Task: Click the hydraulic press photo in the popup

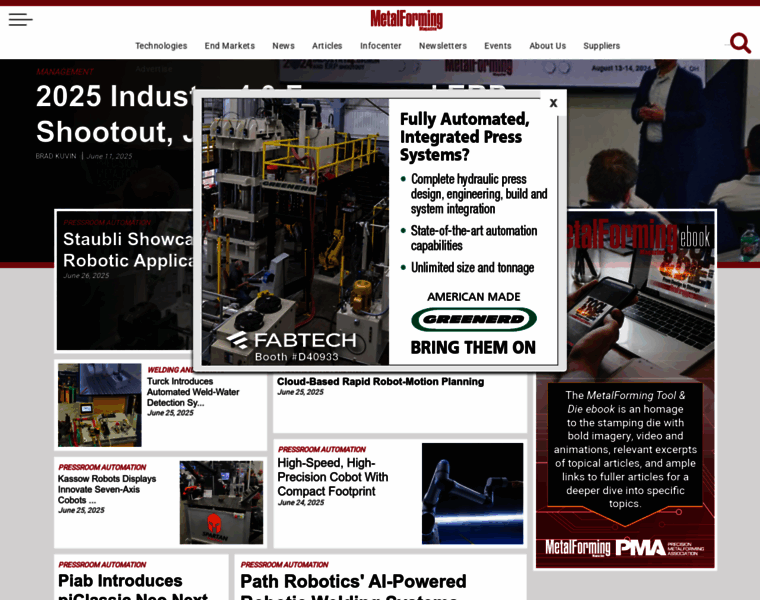Action: [295, 232]
